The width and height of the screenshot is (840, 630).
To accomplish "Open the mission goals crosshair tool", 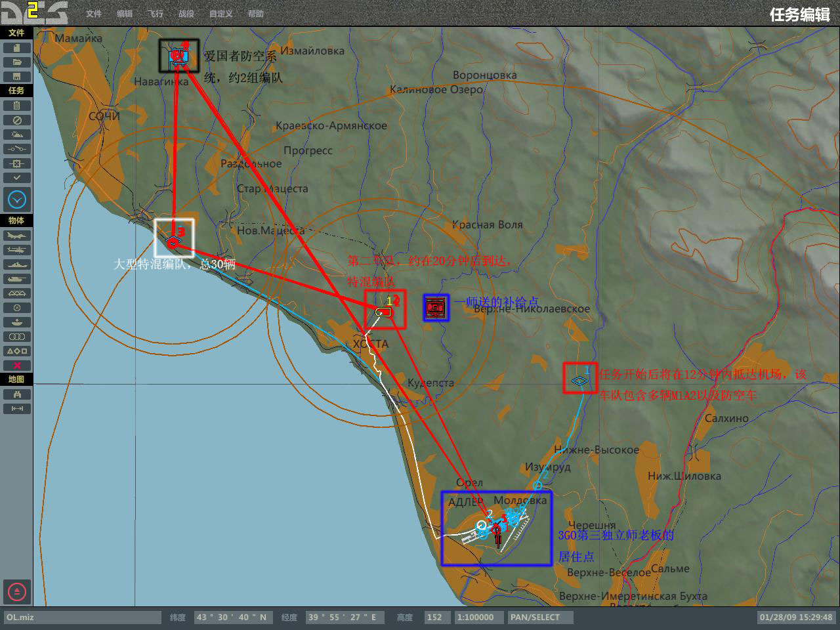I will tap(16, 163).
